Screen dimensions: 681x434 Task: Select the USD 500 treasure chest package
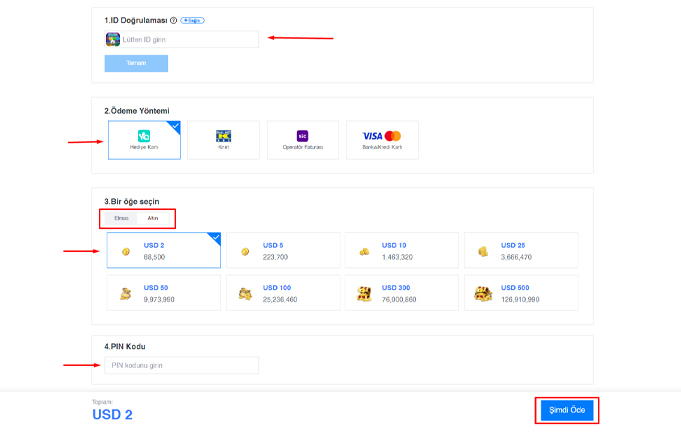click(x=520, y=293)
